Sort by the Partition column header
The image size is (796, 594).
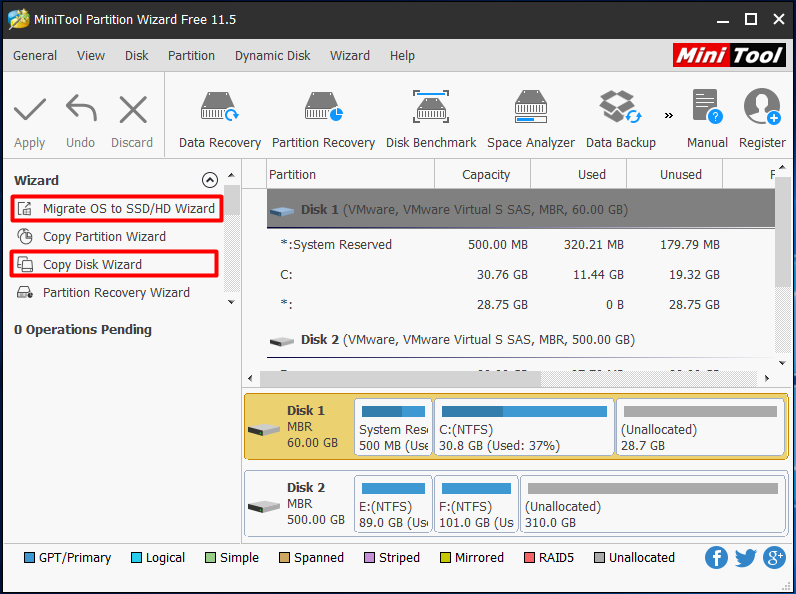coord(350,175)
